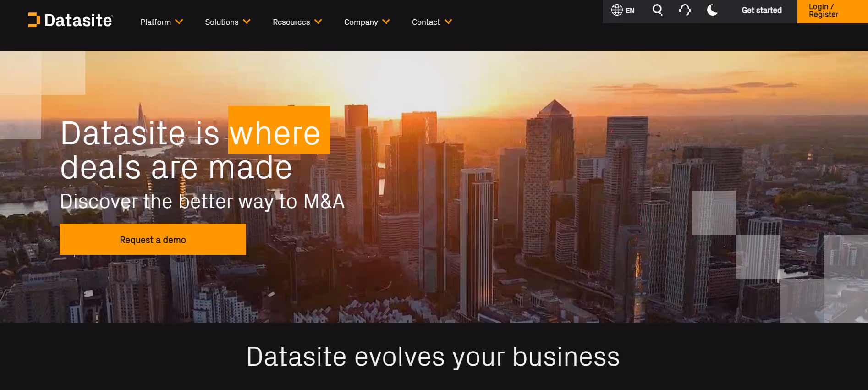Click "Discover the better way to M&A" text

pyautogui.click(x=202, y=202)
